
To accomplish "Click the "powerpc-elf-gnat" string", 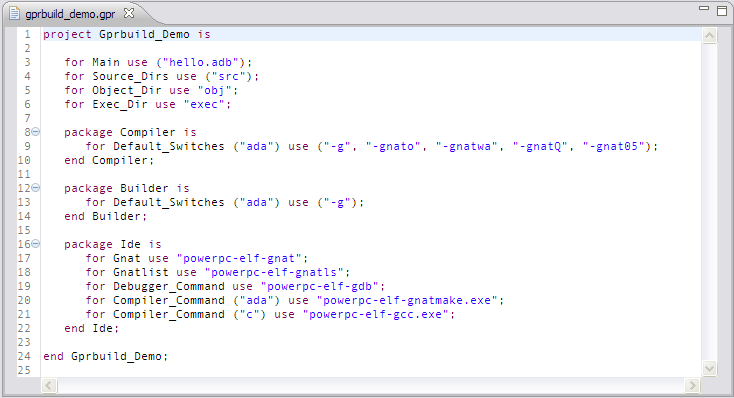I will [239, 258].
